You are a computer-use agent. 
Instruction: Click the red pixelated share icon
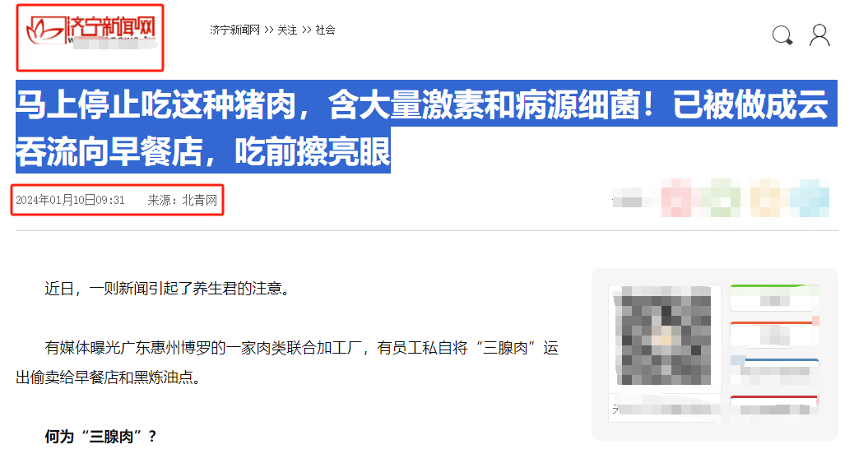676,197
